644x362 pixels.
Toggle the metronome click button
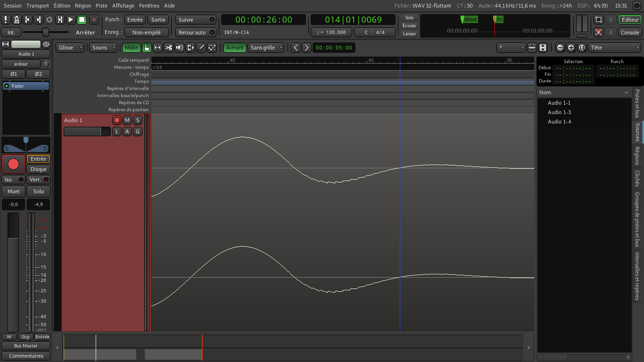coord(17,19)
